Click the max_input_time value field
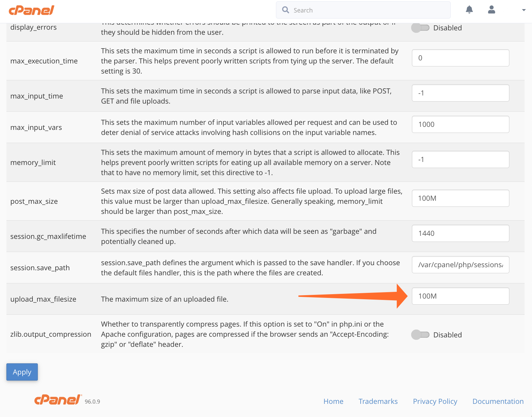This screenshot has height=417, width=532. tap(460, 93)
